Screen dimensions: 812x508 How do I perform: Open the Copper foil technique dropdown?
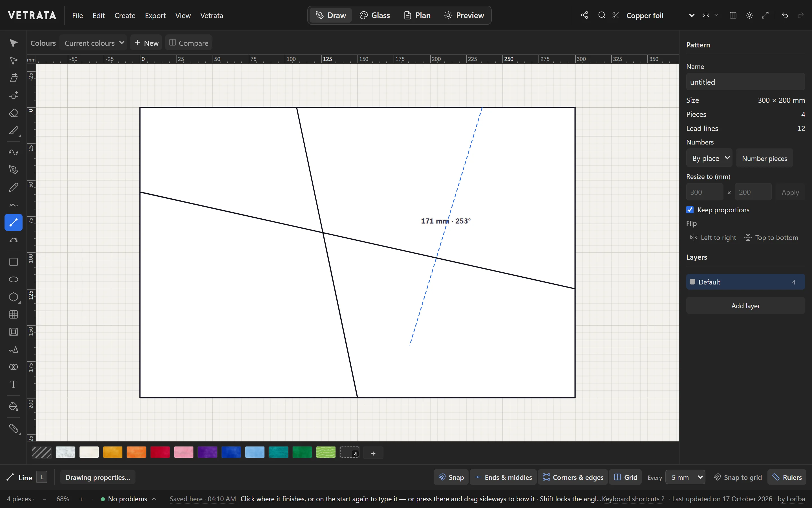point(660,16)
